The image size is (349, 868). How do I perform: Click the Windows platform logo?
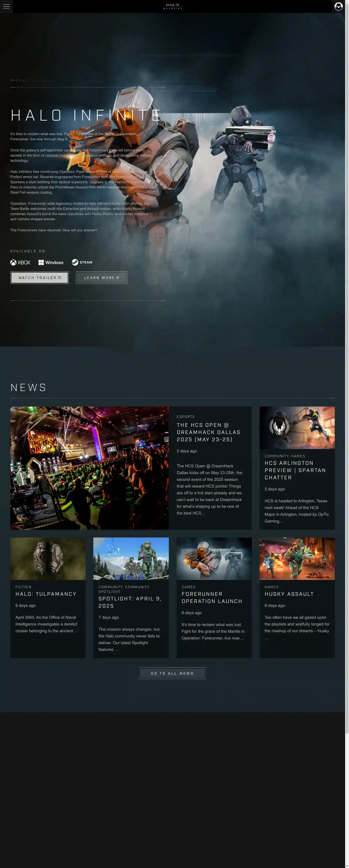(x=51, y=262)
